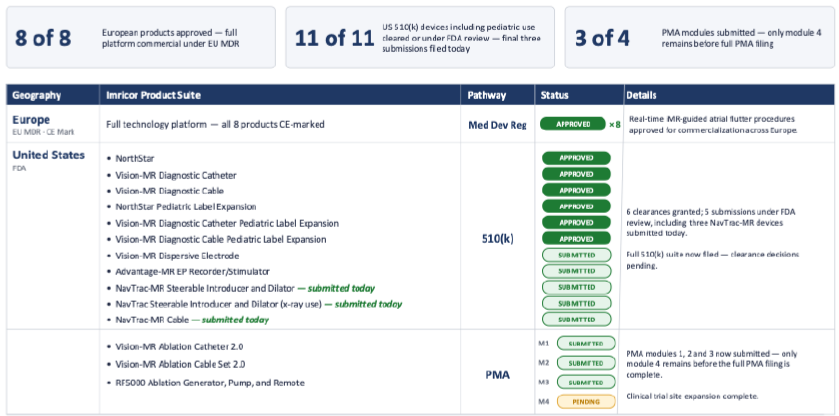Select the Details column header

coord(729,95)
